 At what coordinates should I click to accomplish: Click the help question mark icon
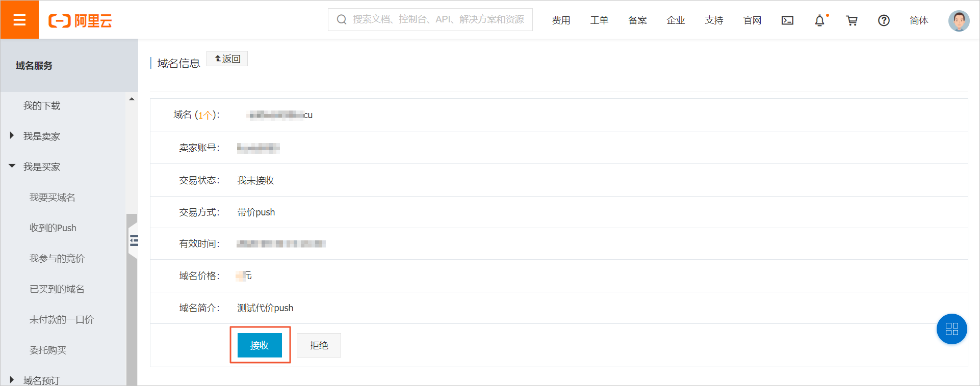click(x=884, y=20)
